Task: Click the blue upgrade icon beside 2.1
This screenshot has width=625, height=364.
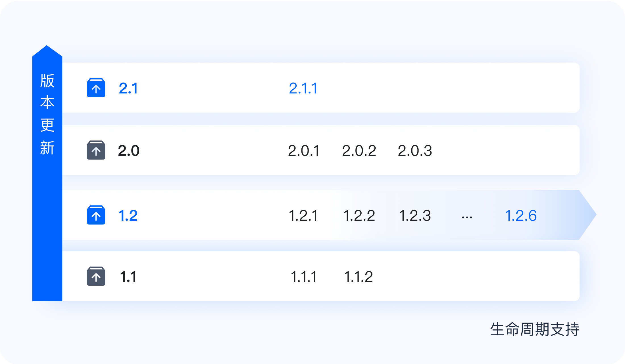Action: (96, 88)
